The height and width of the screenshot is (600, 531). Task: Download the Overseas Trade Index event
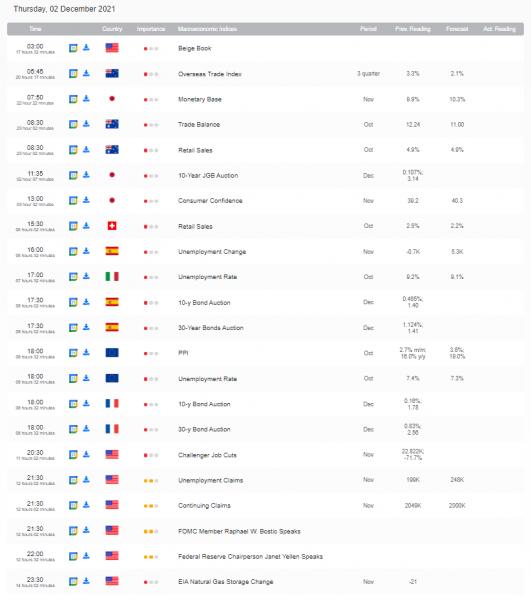click(86, 73)
